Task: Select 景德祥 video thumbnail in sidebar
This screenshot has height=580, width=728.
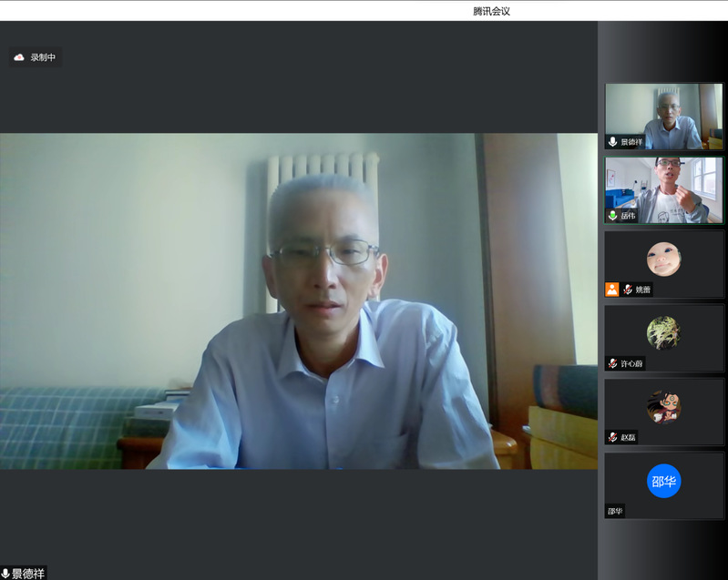Action: pyautogui.click(x=664, y=114)
